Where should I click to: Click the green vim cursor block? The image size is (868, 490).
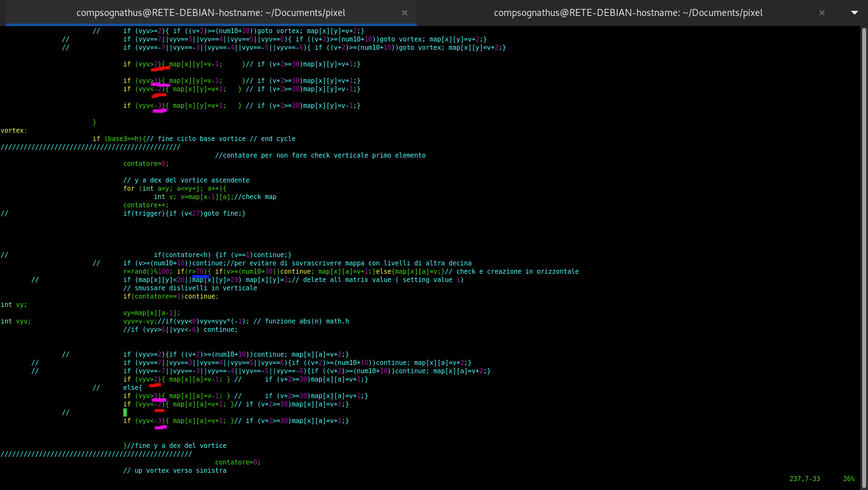[125, 412]
